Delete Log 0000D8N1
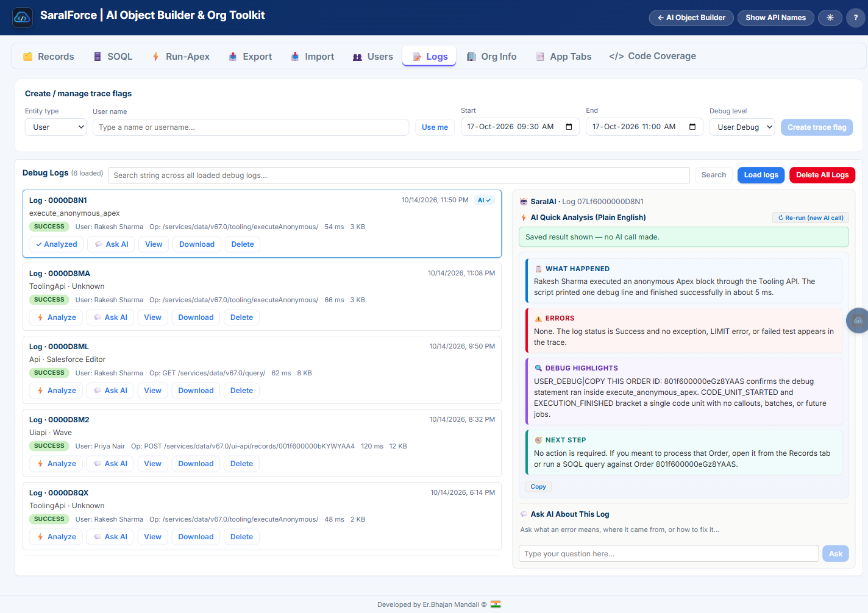This screenshot has width=868, height=613. coord(243,244)
